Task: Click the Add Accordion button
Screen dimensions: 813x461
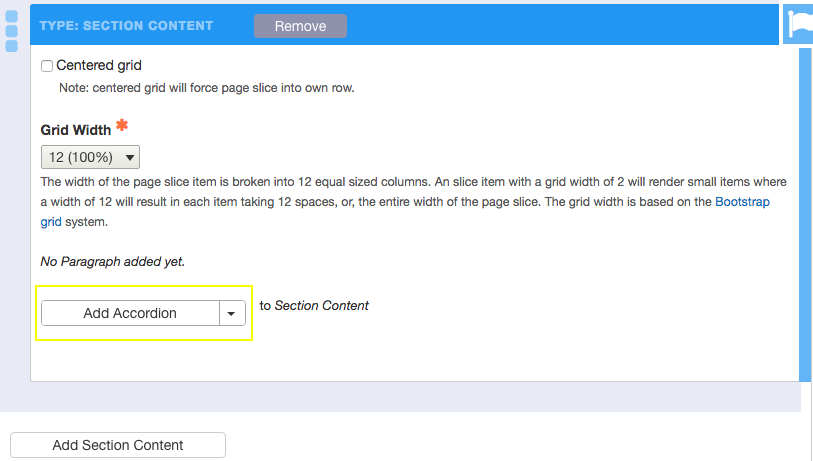Action: point(130,313)
